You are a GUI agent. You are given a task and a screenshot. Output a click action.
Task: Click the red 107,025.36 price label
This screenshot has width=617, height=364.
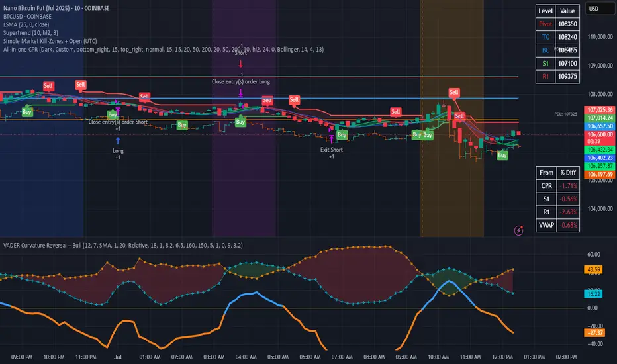599,109
